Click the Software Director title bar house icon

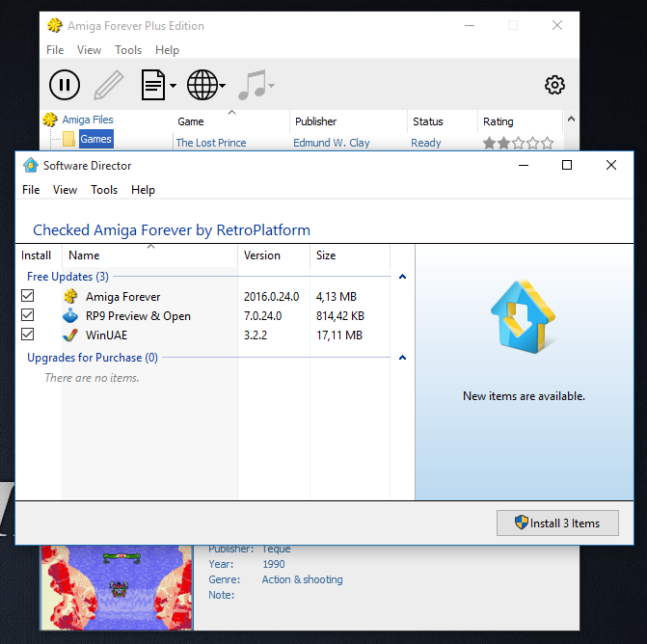pyautogui.click(x=31, y=166)
